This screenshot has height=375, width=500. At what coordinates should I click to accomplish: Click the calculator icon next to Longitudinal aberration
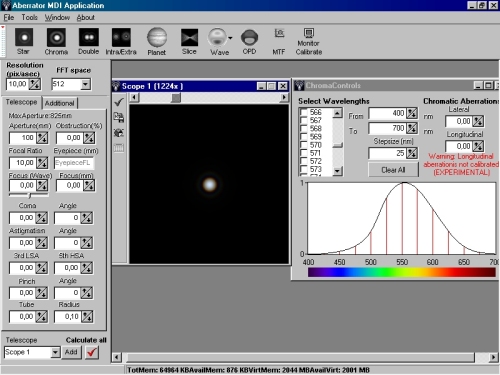pos(478,146)
